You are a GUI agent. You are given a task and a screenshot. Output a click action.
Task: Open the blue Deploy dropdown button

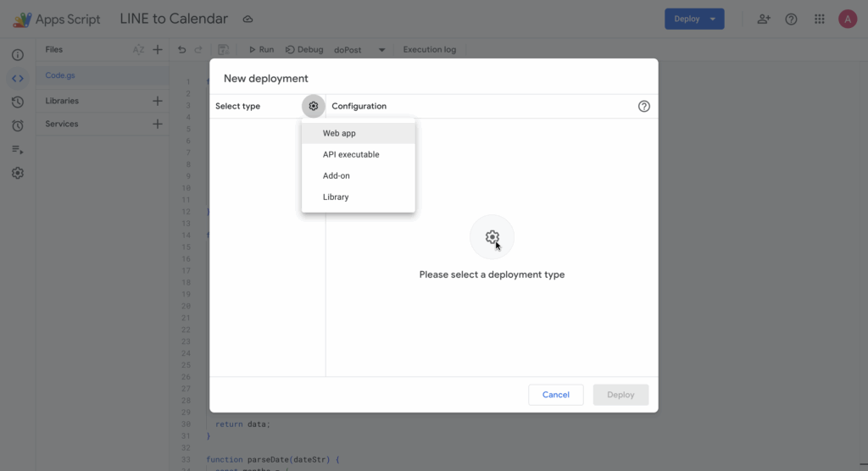[x=694, y=19]
